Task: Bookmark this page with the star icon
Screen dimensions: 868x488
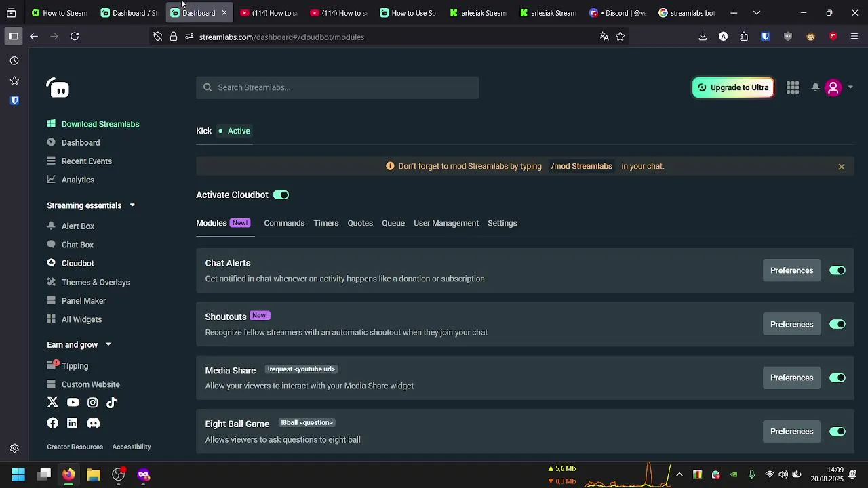Action: tap(620, 37)
